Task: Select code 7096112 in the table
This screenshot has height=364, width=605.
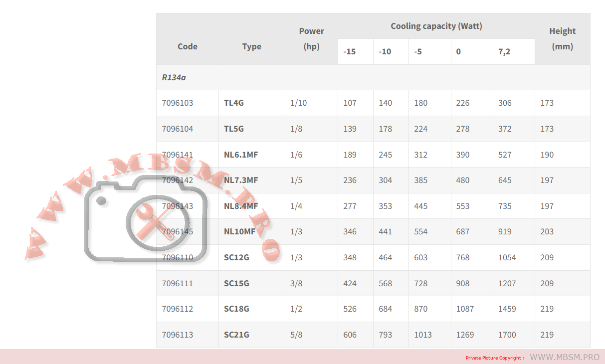Action: [178, 309]
